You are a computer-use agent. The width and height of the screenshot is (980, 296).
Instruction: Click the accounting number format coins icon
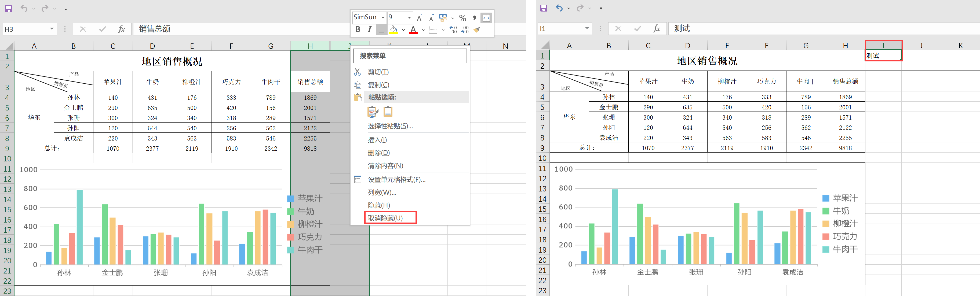(x=443, y=18)
